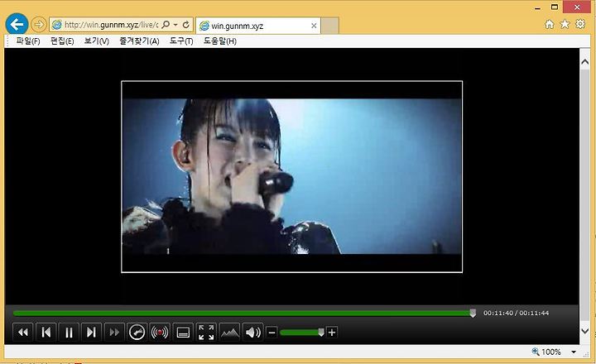596x364 pixels.
Task: Mute the player audio
Action: click(x=252, y=333)
